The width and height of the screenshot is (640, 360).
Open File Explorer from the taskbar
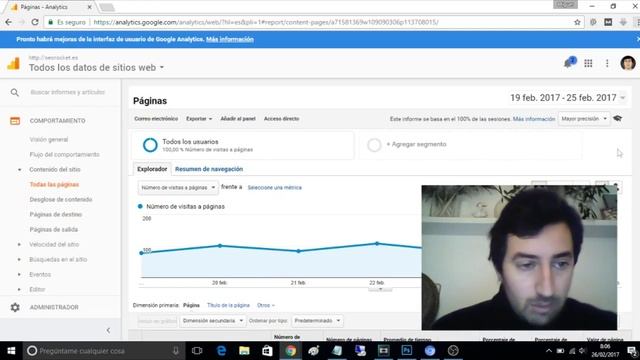244,351
